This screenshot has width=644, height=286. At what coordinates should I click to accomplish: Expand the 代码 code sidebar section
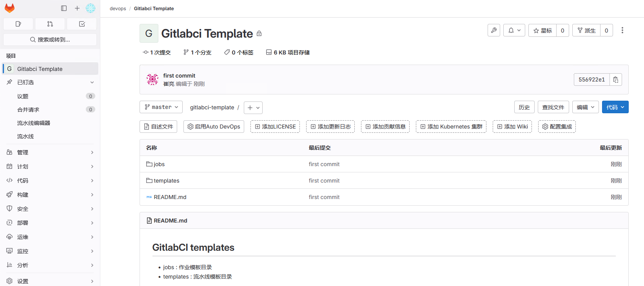coord(50,181)
